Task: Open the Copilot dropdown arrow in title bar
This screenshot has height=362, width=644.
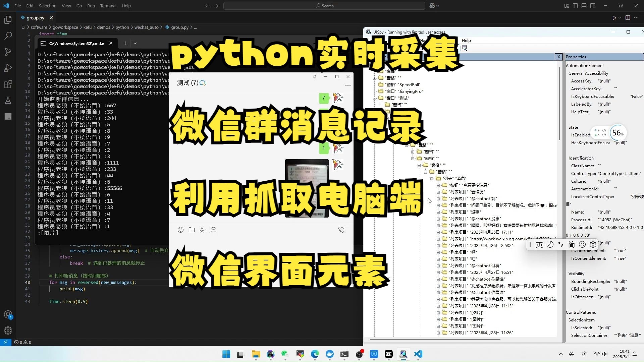Action: pos(437,6)
